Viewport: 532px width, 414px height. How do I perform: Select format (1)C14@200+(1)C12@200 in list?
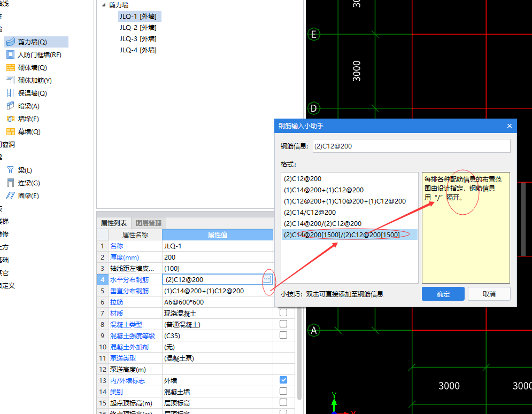click(x=350, y=190)
